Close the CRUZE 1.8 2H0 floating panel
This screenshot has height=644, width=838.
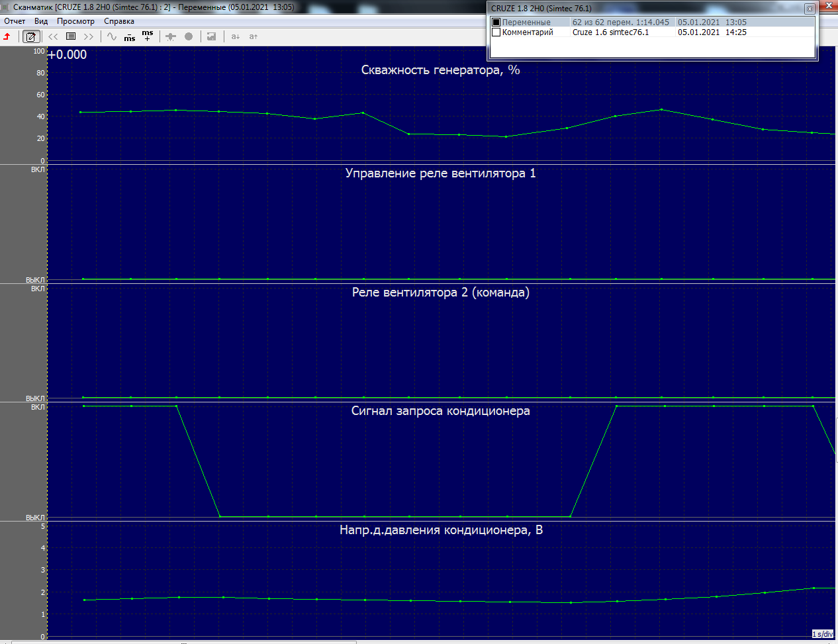coord(810,9)
